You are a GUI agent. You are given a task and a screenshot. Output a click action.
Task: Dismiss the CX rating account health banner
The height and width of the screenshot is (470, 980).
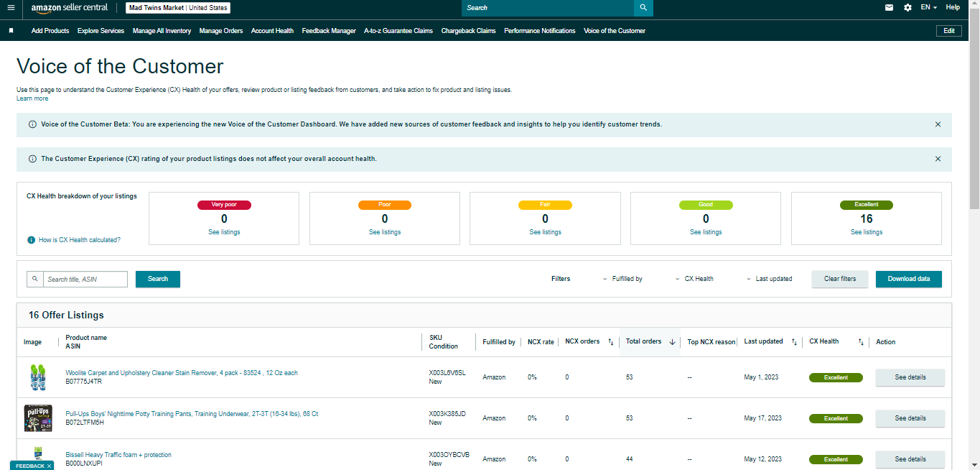938,159
